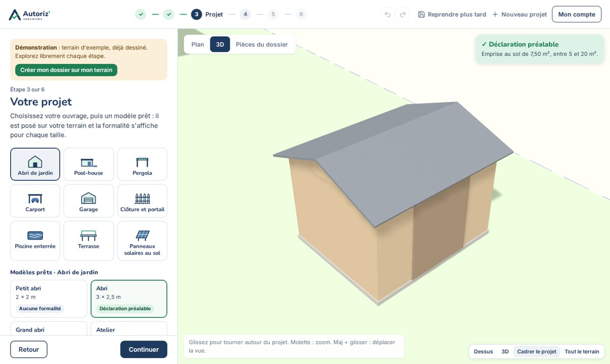
Task: Go to step 4 in progress stepper
Action: tap(245, 14)
